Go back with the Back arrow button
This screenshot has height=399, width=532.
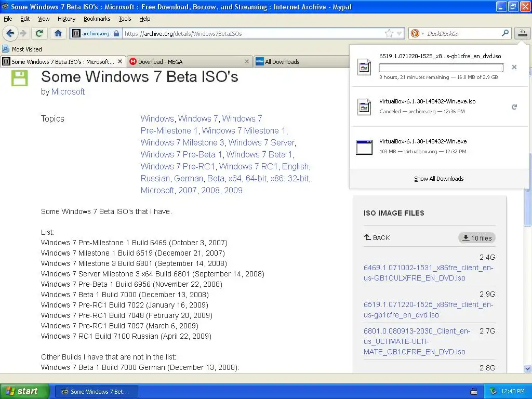click(x=10, y=33)
